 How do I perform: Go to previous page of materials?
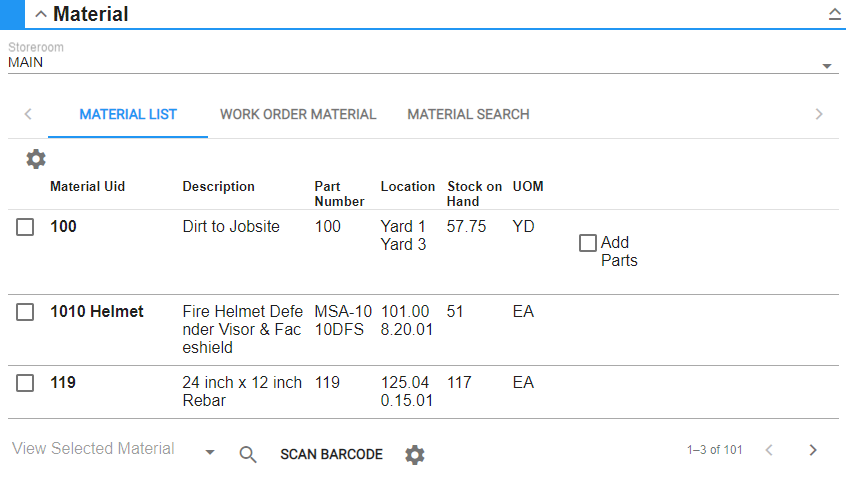point(769,450)
